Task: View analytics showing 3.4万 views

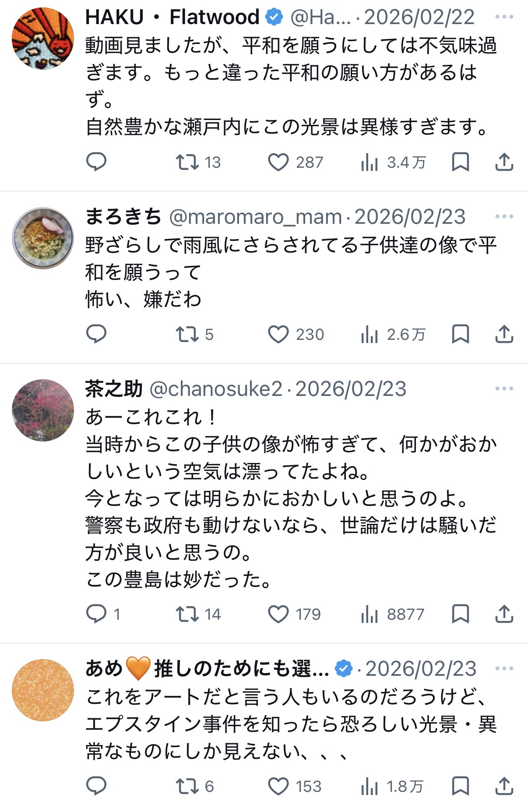Action: click(x=370, y=162)
